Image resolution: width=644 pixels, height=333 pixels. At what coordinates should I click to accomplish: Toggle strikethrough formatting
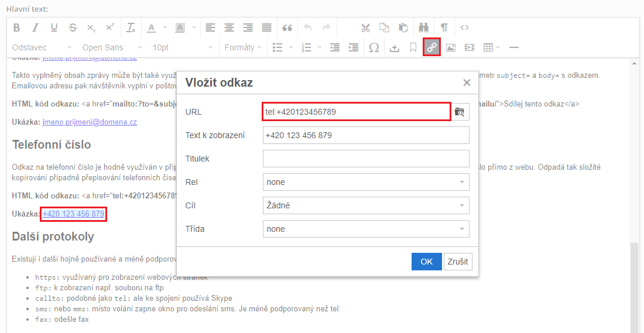(x=73, y=28)
